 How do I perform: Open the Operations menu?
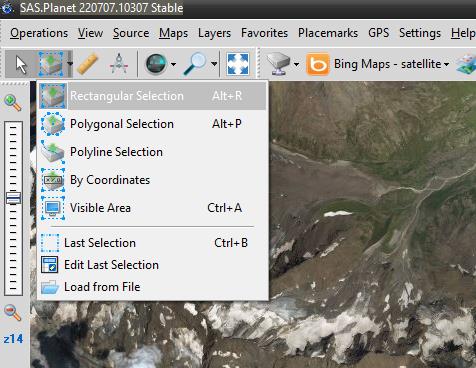(x=39, y=33)
